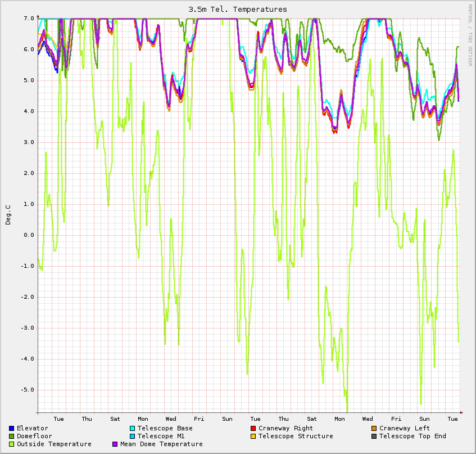This screenshot has height=454, width=476.
Task: Click the "Domefloor" legend text
Action: tap(34, 437)
